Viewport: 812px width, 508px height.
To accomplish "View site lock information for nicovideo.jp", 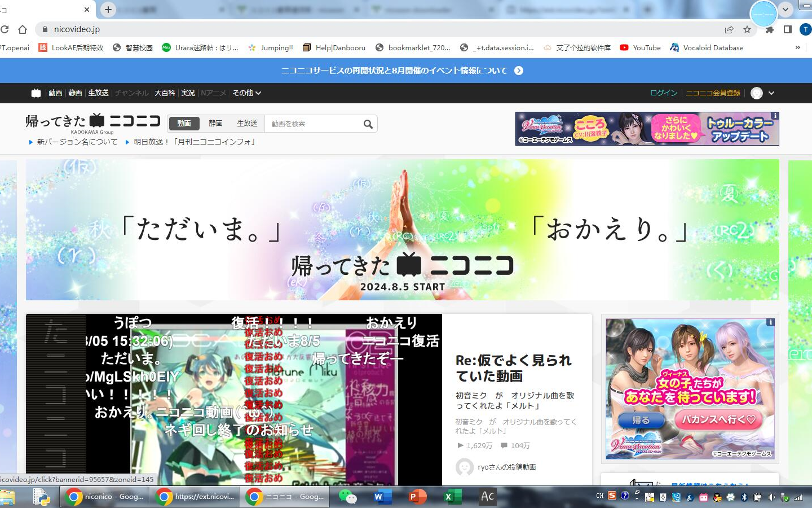I will point(45,29).
